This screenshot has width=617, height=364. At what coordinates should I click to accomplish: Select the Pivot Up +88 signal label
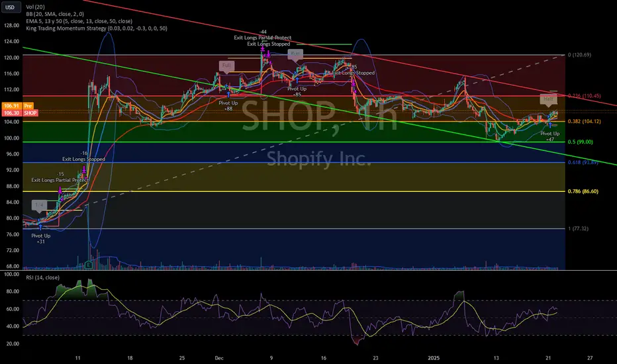[x=228, y=105]
